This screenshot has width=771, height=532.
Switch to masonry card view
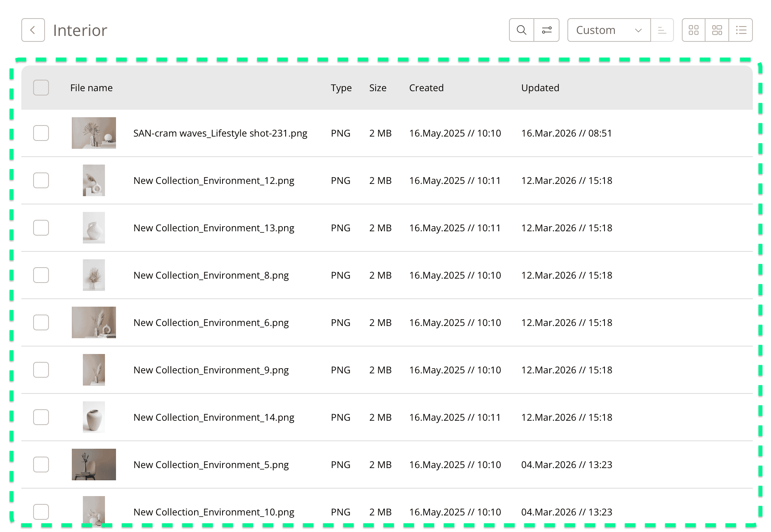click(x=717, y=30)
